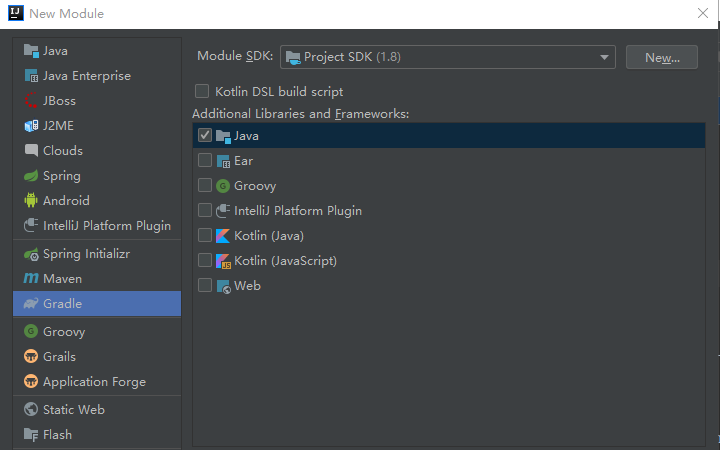
Task: Uncheck the Java framework checkbox
Action: tap(205, 135)
